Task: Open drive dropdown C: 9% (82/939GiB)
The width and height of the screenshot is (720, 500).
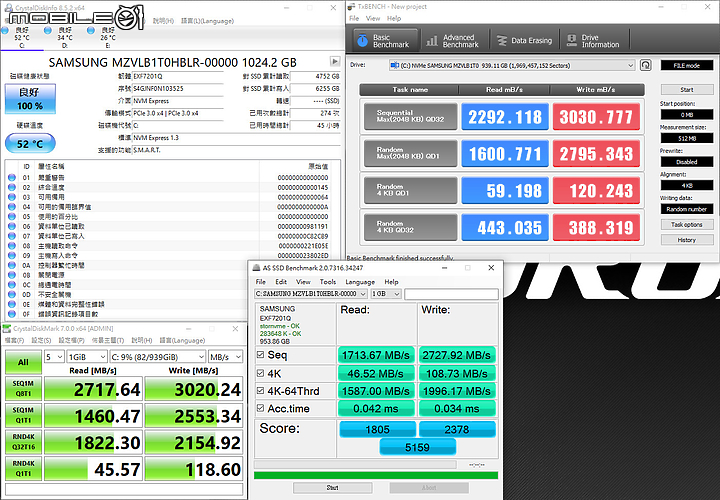Action: tap(158, 357)
